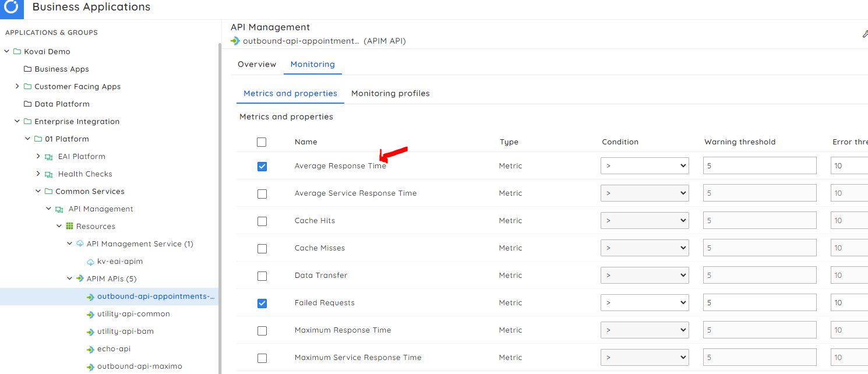The height and width of the screenshot is (374, 868).
Task: Open outbound-api-maximo in the sidebar
Action: click(140, 366)
